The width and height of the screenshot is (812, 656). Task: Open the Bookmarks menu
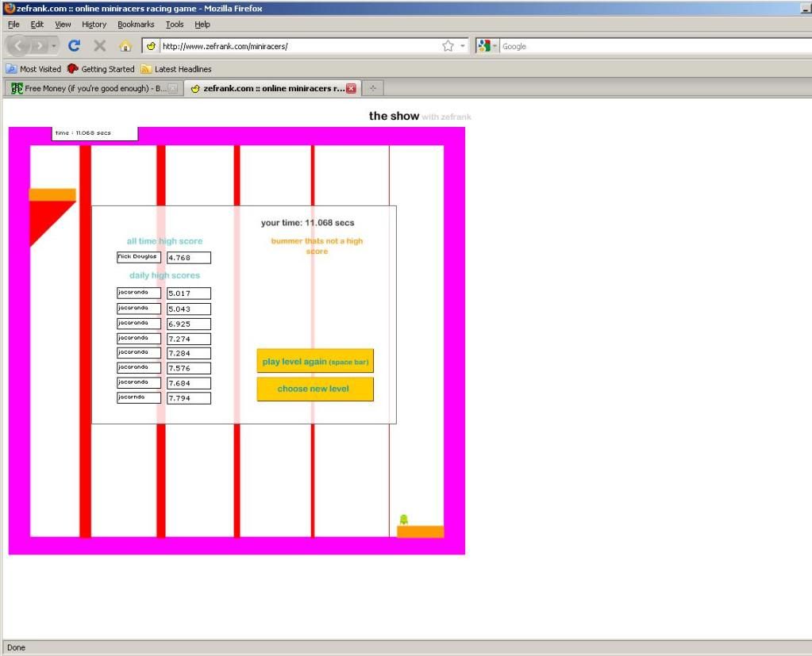tap(136, 25)
